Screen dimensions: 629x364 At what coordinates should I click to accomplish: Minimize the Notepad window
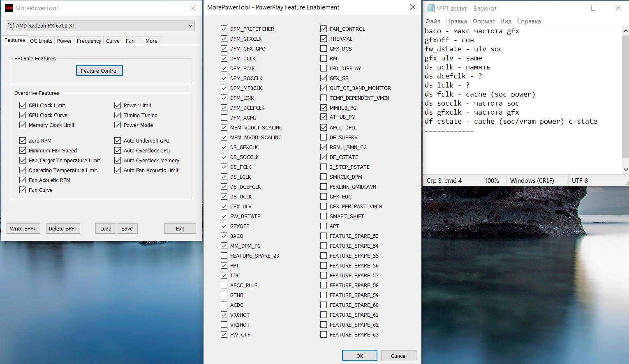point(570,8)
